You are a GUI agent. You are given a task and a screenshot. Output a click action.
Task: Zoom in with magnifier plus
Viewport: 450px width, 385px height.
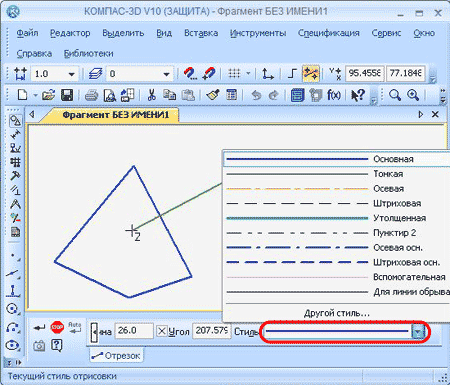[413, 95]
